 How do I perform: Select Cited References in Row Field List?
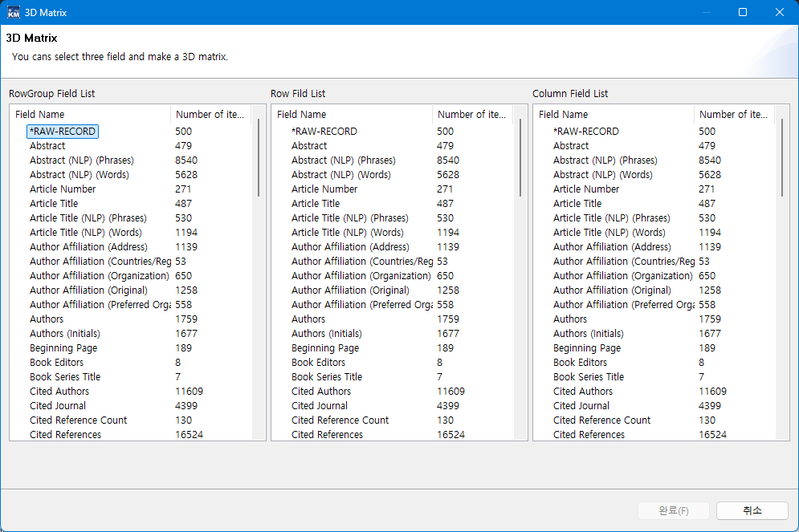click(327, 435)
